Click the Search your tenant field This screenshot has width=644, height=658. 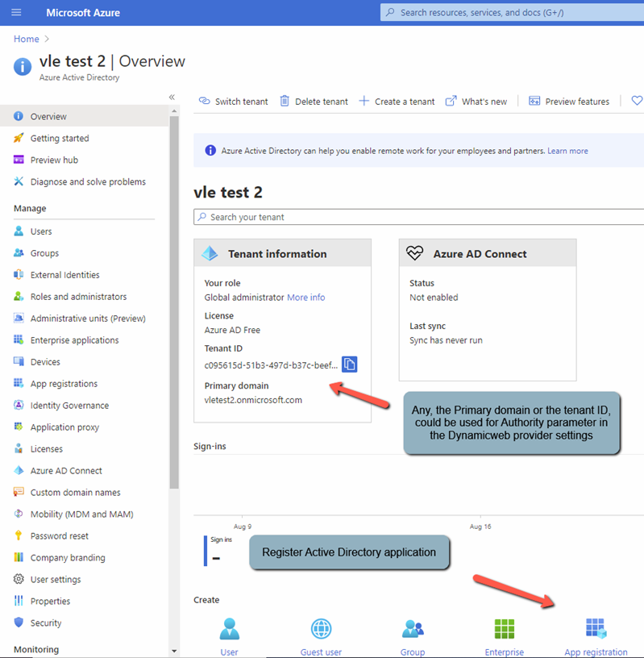(419, 217)
